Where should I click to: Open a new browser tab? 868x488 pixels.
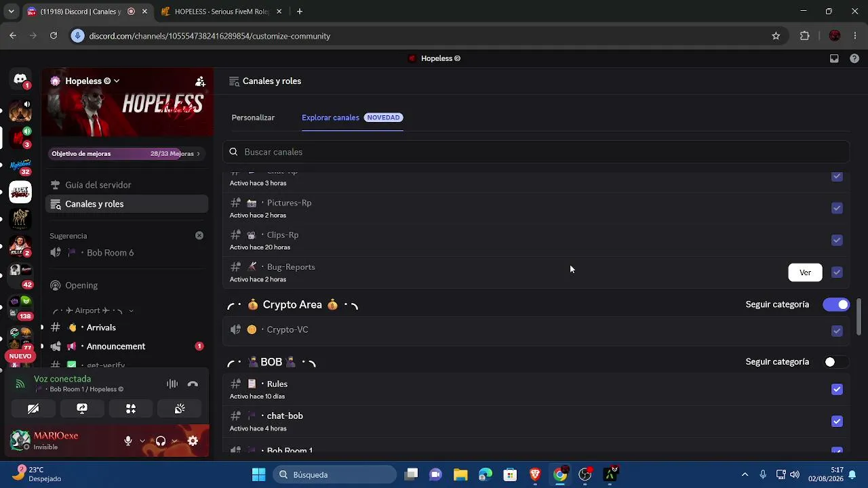(300, 12)
